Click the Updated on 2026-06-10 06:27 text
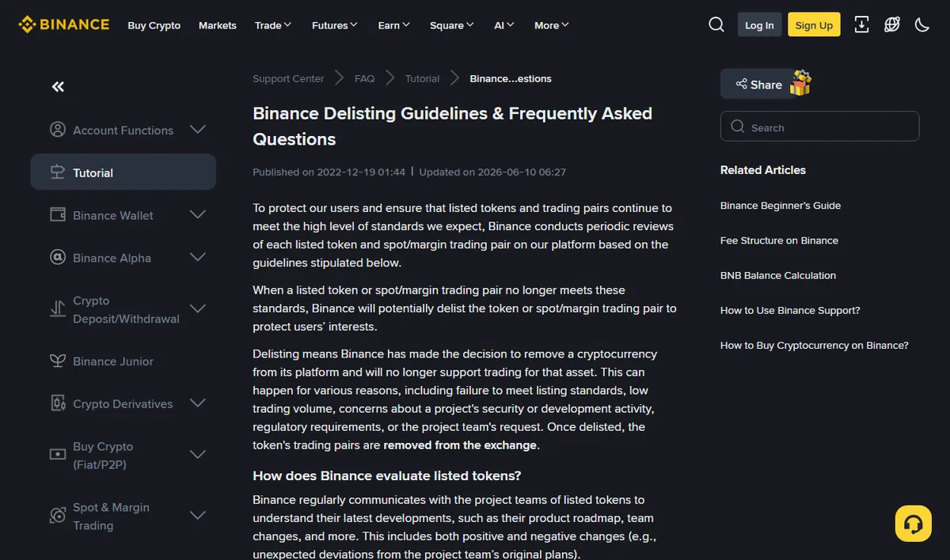 (492, 172)
